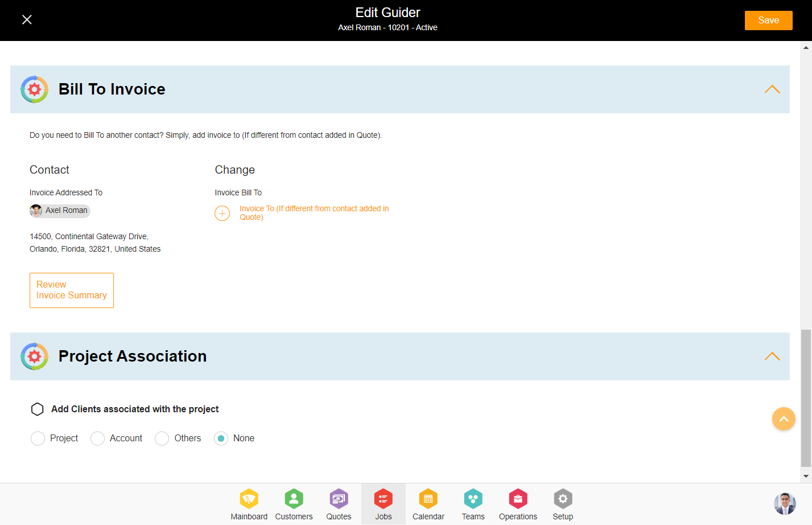The height and width of the screenshot is (525, 812).
Task: Click the 'Axel Roman' contact chip name
Action: point(67,211)
